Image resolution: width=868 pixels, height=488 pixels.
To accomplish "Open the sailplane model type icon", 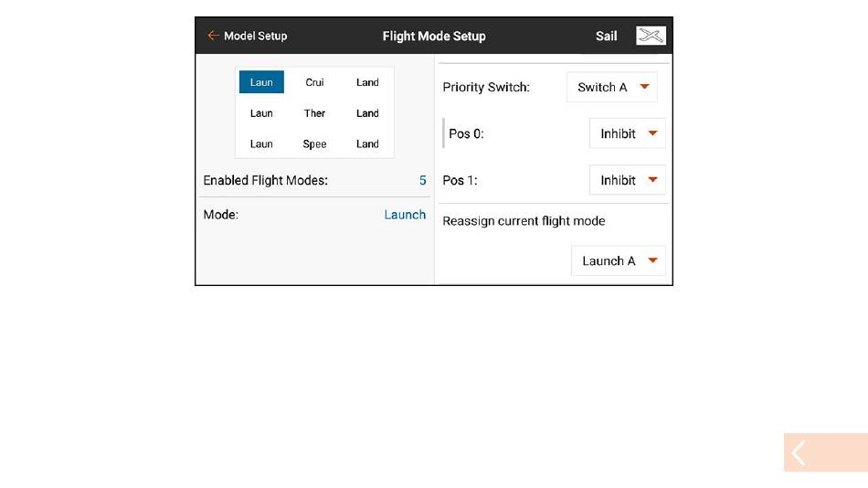I will tap(651, 36).
